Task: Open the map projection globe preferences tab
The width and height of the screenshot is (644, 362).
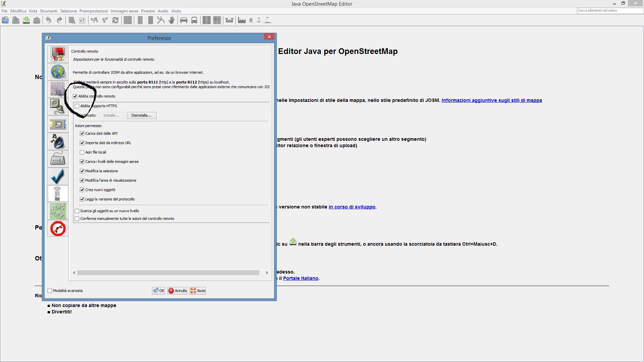Action: pos(58,72)
